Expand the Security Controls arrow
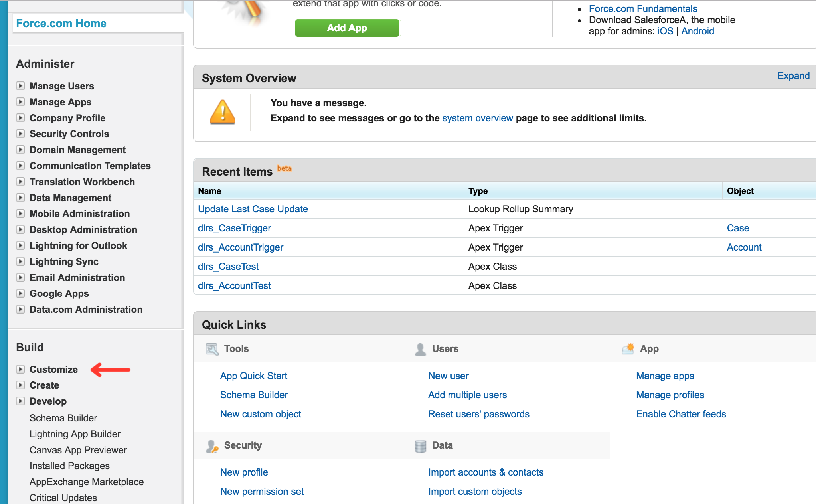 coord(20,134)
